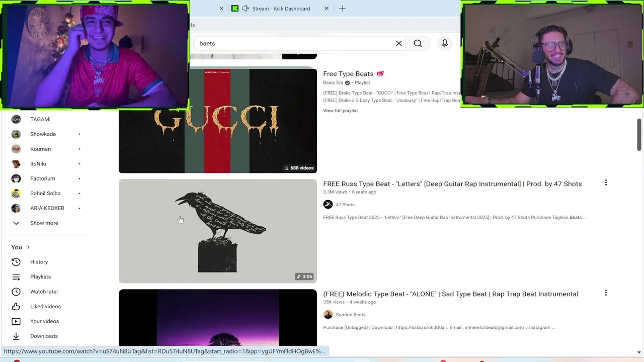
Task: Open the Drake Type Beat 'GUCCI' playlist entry
Action: pos(391,93)
